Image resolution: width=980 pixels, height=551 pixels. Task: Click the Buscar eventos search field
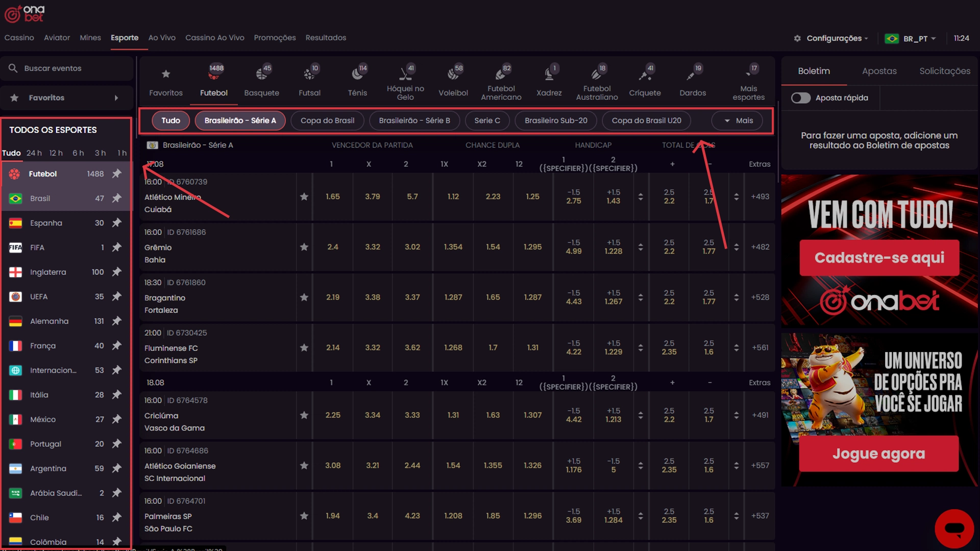[x=66, y=68]
